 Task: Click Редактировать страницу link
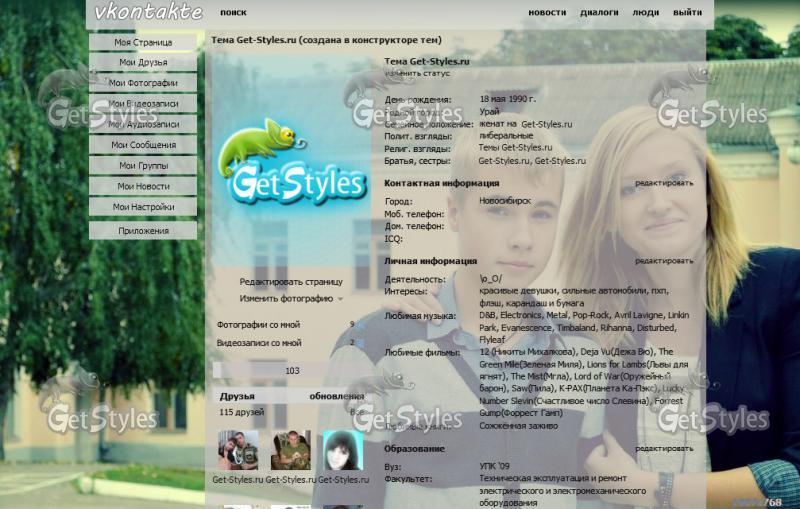[x=290, y=282]
